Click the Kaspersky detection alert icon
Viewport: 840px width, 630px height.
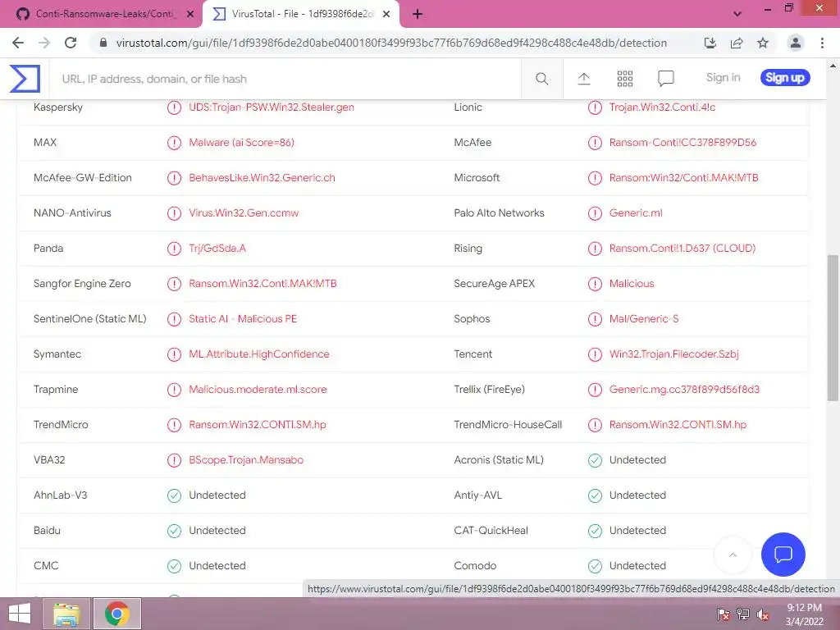(174, 107)
